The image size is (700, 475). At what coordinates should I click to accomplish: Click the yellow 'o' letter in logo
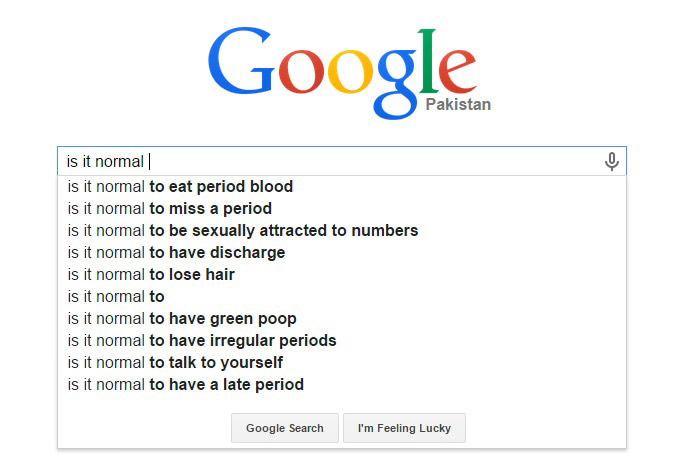point(350,72)
